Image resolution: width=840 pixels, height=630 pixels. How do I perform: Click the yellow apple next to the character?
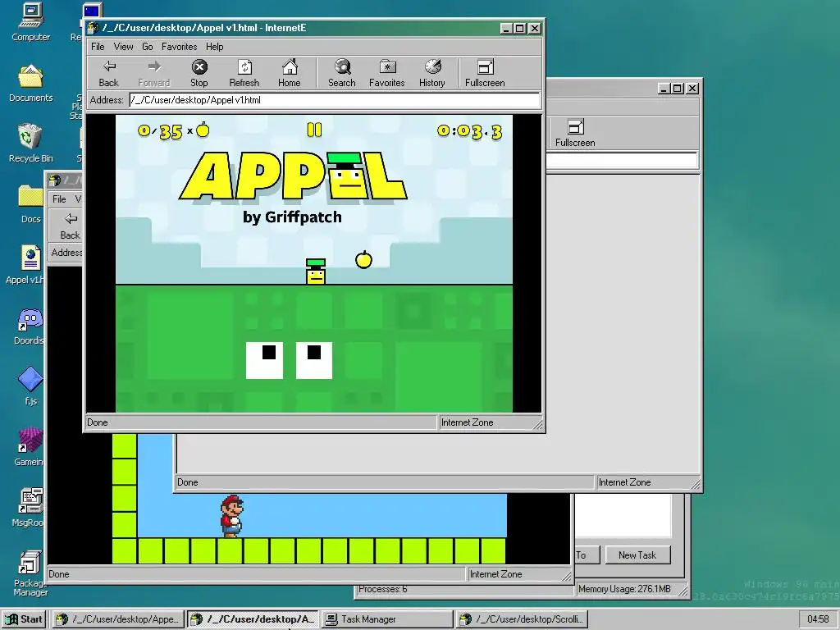(x=363, y=260)
